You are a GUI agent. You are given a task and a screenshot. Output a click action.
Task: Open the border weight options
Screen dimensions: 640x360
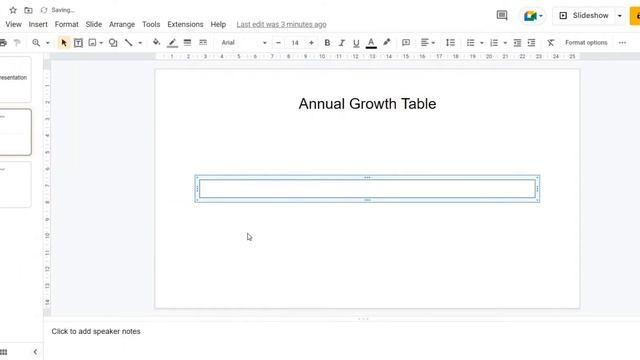[x=187, y=42]
